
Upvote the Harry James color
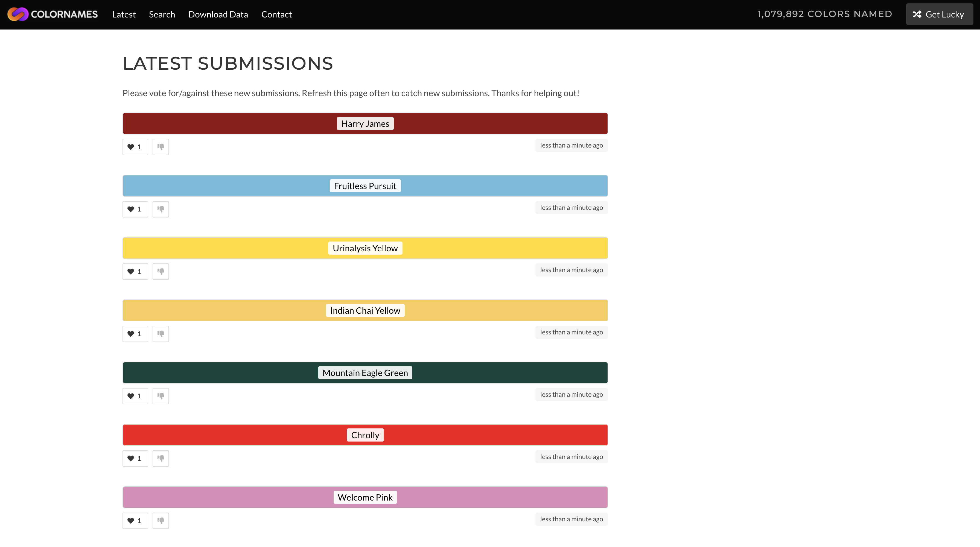tap(135, 147)
